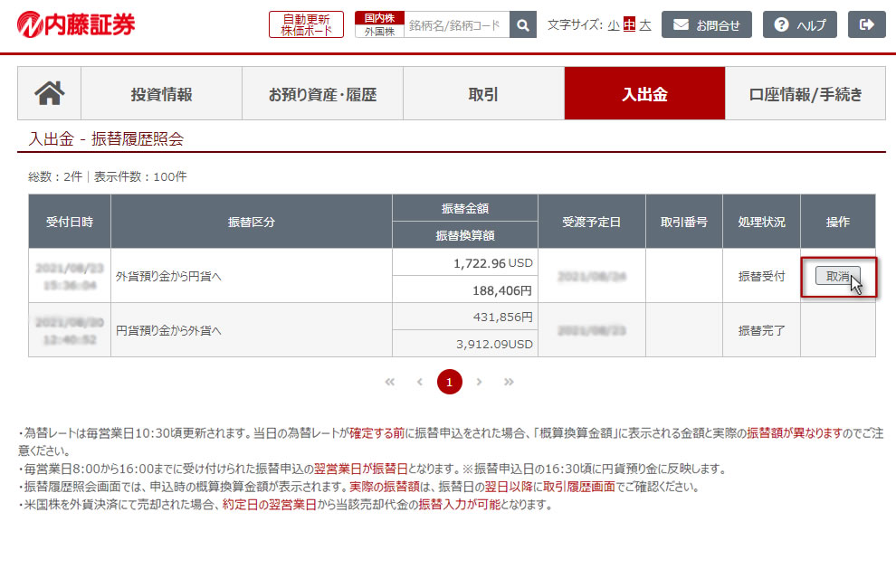The width and height of the screenshot is (896, 588).
Task: Select the 外国株 search toggle
Action: [x=379, y=32]
